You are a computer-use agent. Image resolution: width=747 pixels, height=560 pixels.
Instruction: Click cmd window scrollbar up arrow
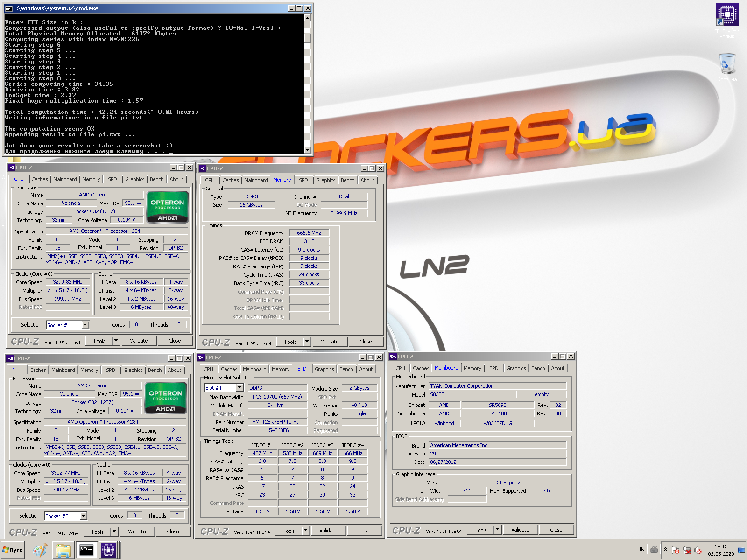(307, 18)
